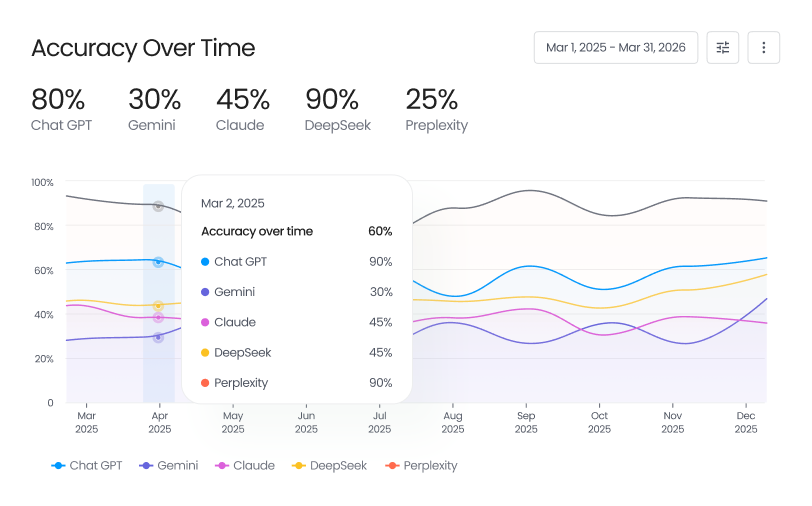The width and height of the screenshot is (812, 506).
Task: Click the Aug 2025 x-axis label
Action: coord(453,422)
